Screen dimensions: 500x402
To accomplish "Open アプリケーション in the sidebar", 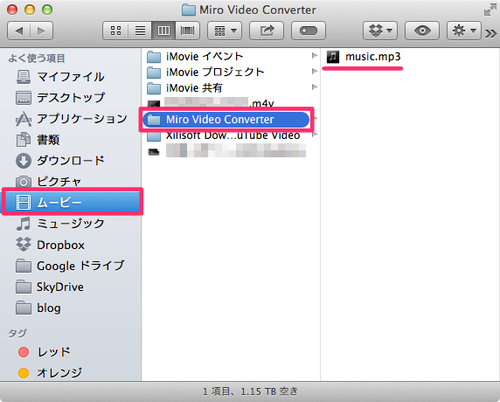I will pos(71,119).
